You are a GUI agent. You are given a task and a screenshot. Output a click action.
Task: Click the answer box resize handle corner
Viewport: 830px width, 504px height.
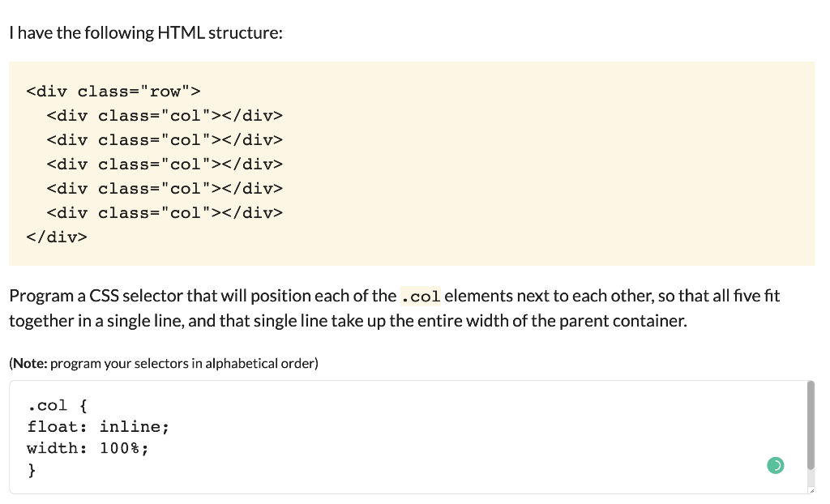click(811, 491)
